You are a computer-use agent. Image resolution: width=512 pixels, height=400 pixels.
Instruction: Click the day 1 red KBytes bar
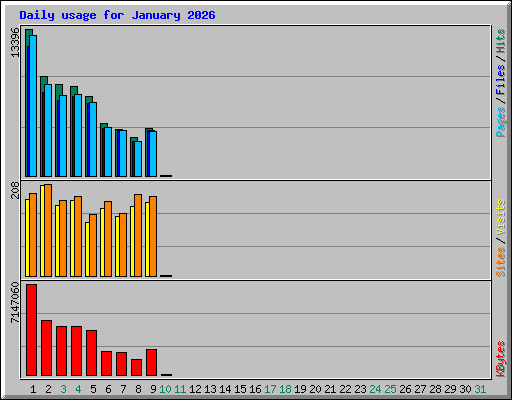(32, 330)
